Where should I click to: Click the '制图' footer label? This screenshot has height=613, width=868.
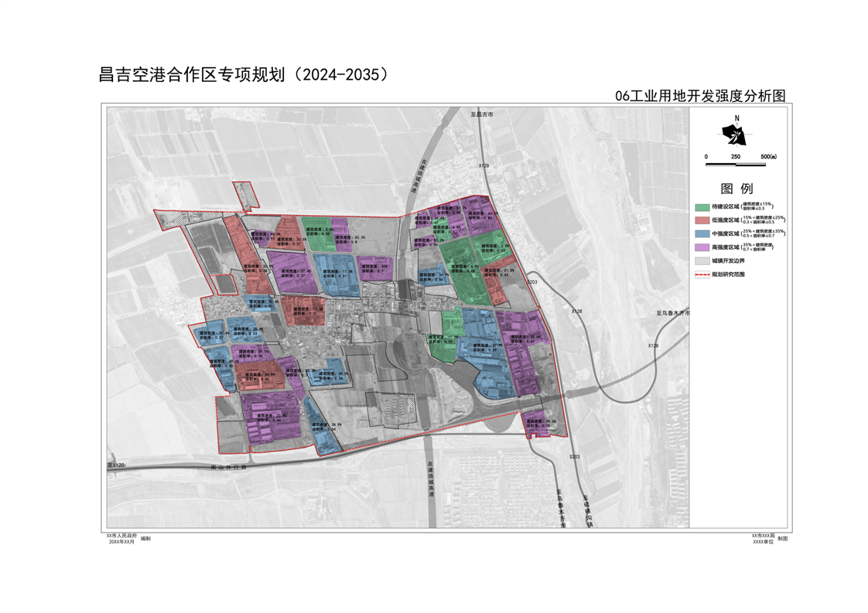point(783,538)
